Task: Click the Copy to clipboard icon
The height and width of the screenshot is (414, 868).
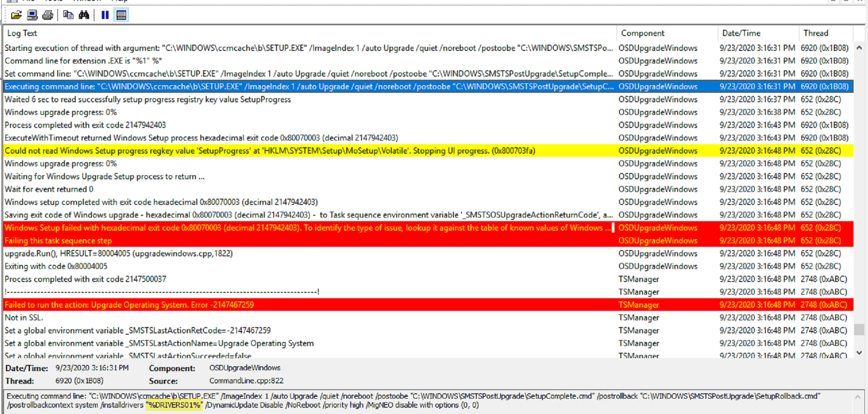Action: pos(68,15)
